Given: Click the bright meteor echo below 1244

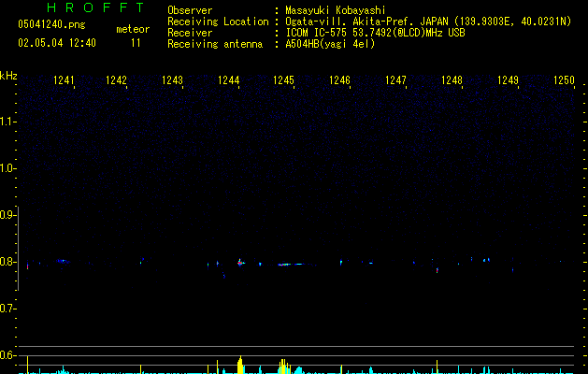Looking at the screenshot, I should tap(240, 263).
